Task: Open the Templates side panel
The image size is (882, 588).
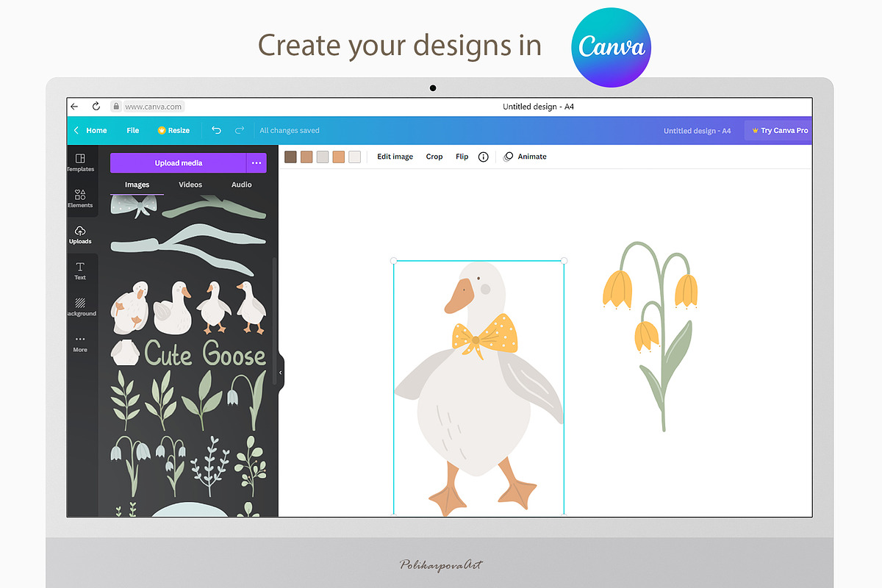Action: click(80, 162)
